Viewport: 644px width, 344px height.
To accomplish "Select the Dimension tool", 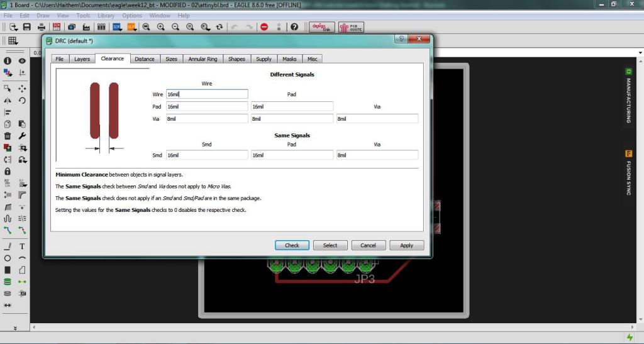I will 8,305.
